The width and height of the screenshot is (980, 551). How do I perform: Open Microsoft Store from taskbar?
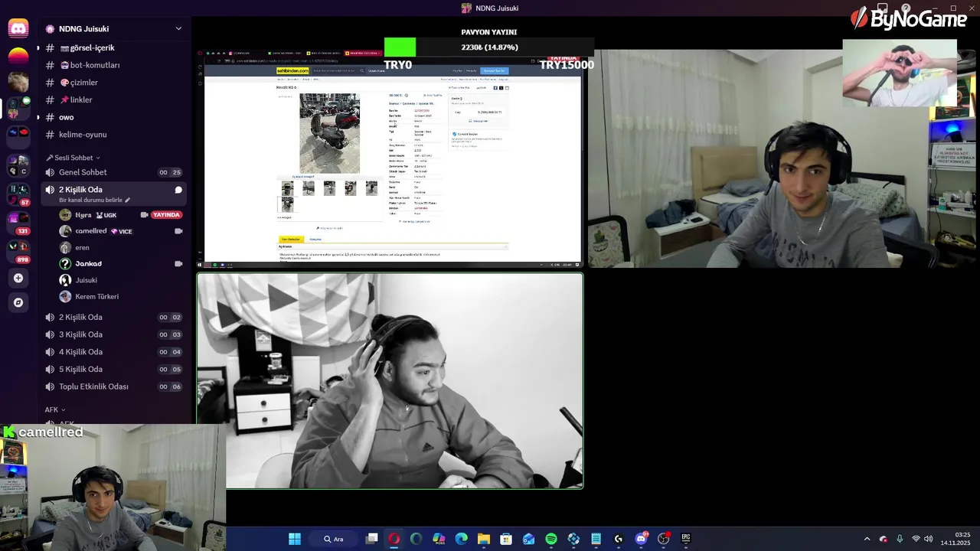coord(506,539)
